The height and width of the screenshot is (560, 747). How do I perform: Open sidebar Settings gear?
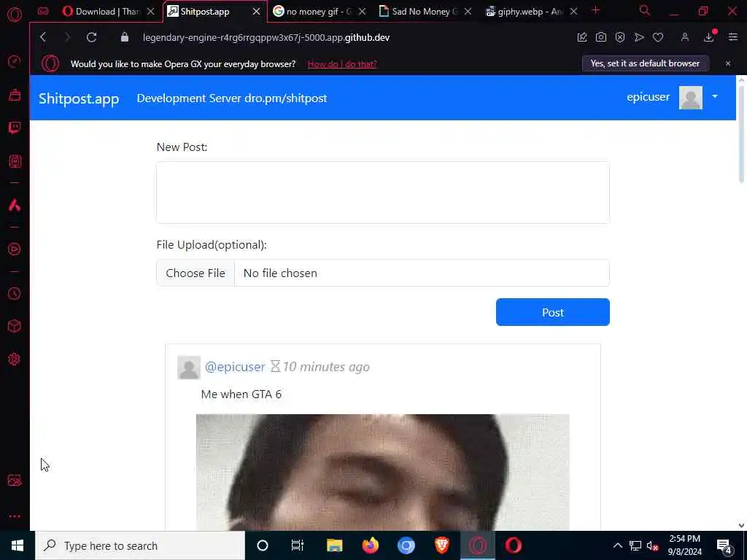(15, 359)
